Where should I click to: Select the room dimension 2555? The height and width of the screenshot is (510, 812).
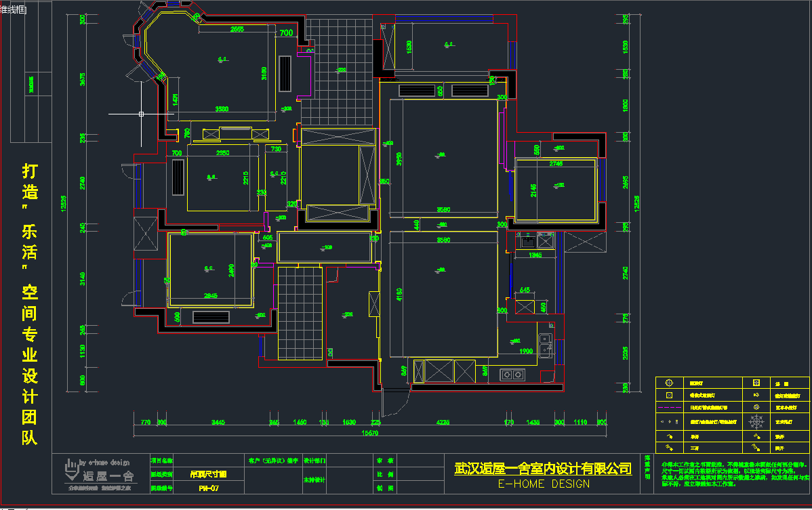237,30
